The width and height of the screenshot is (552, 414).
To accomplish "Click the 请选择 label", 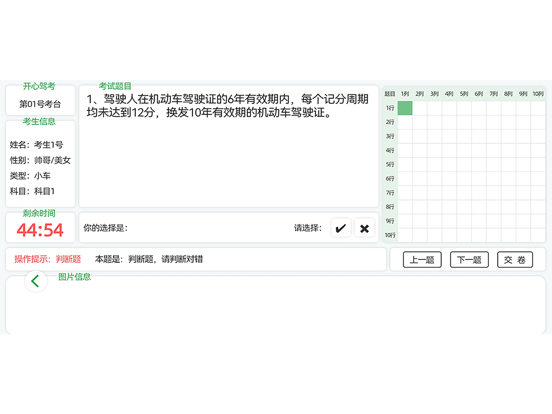I will (x=308, y=228).
